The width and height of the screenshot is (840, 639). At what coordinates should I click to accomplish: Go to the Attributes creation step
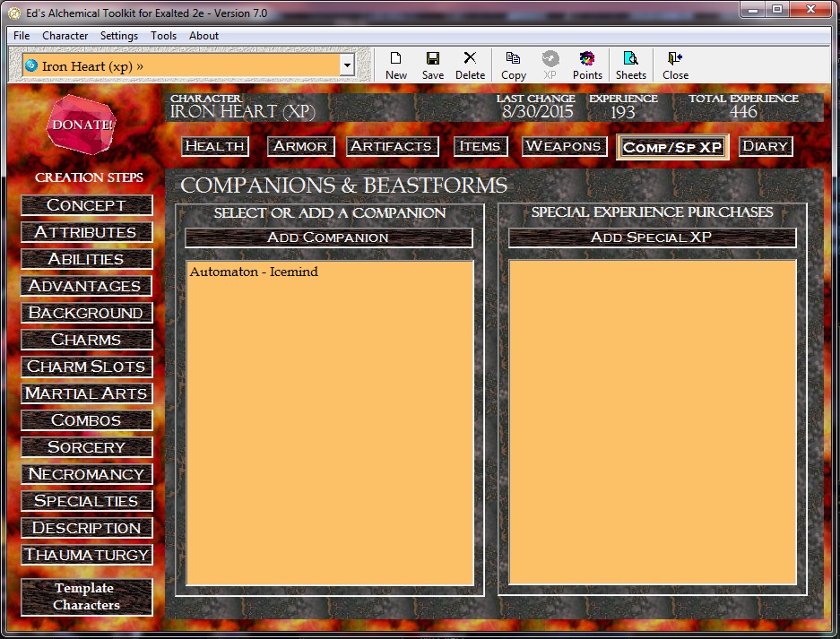pos(86,232)
